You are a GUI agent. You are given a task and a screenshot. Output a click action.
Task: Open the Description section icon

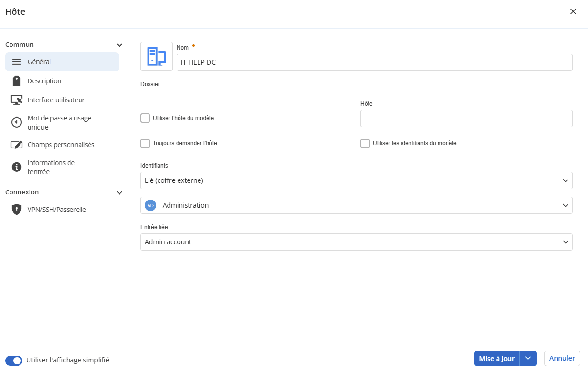(x=17, y=81)
